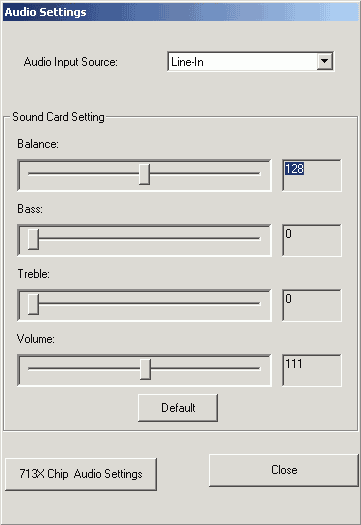
Task: Focus the Treble value field
Action: point(312,305)
